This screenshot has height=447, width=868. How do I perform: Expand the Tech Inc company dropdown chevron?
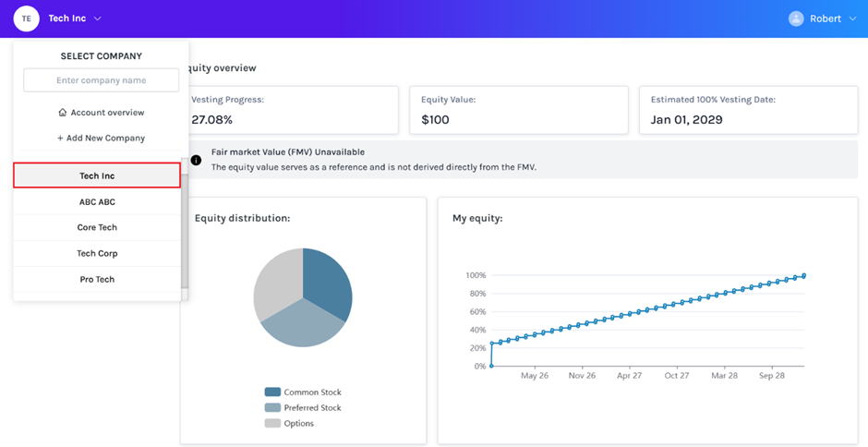[98, 18]
